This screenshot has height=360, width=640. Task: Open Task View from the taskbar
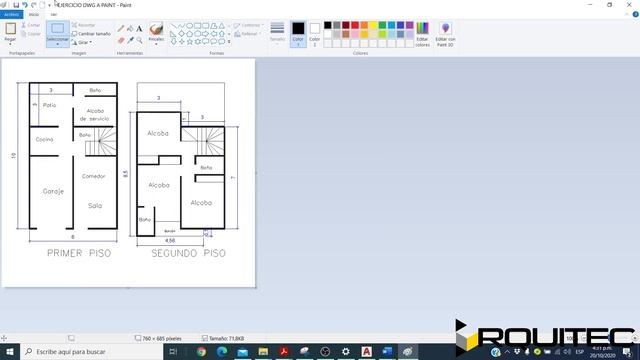(x=173, y=351)
